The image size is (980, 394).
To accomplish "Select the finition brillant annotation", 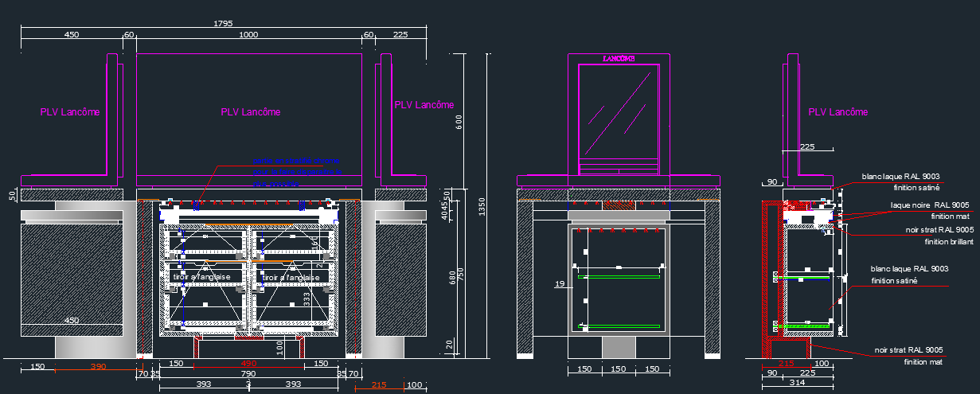I will pos(948,241).
